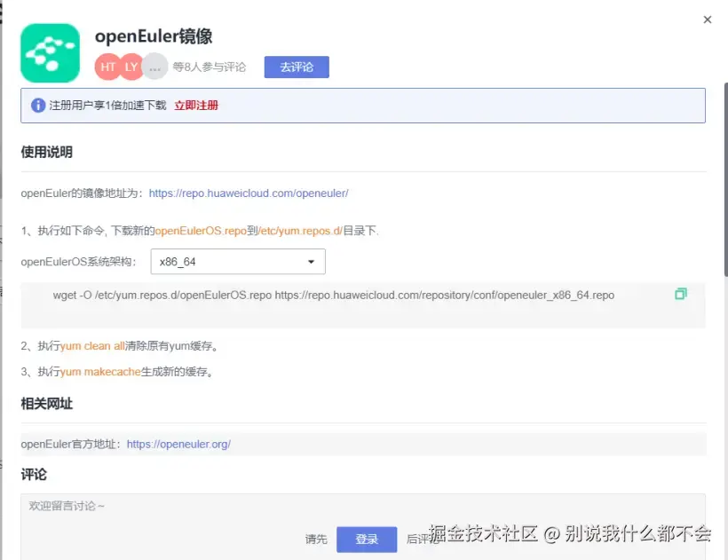Click the openEulerOS.repo highlighted text

[201, 231]
